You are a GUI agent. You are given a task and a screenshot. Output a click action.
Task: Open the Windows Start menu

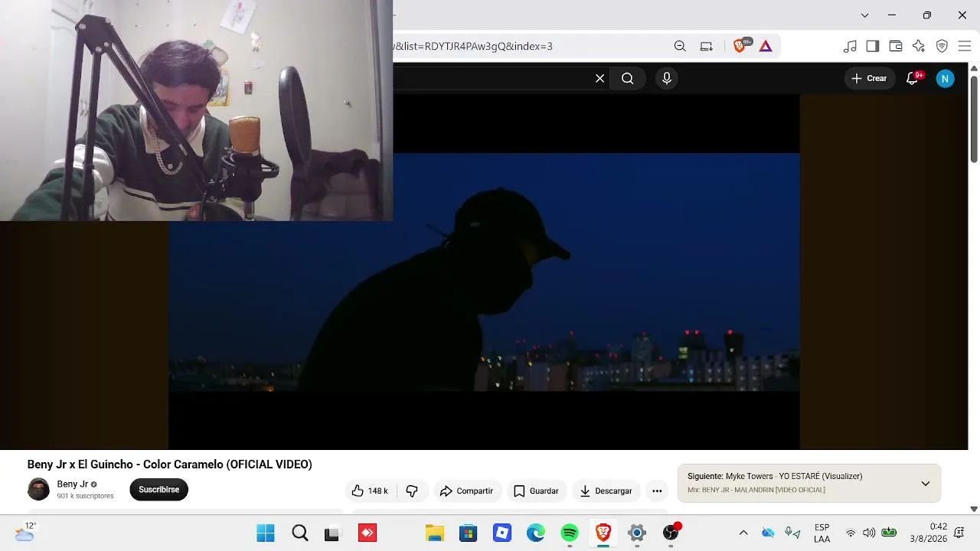pos(266,533)
